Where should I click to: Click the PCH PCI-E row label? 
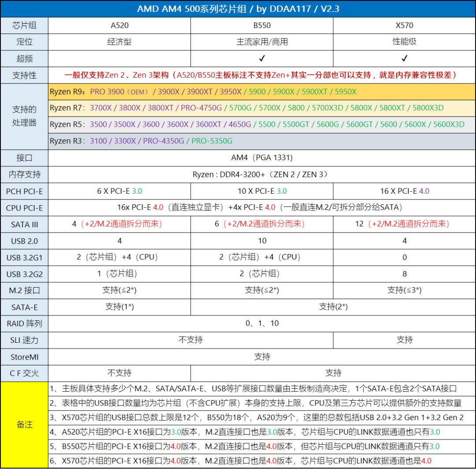24,191
